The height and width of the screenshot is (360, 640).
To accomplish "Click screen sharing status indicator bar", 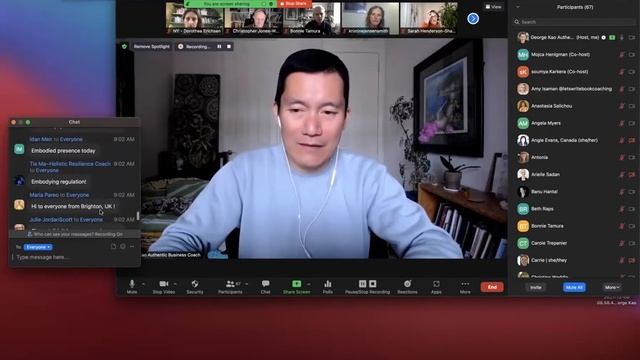I will click(230, 4).
